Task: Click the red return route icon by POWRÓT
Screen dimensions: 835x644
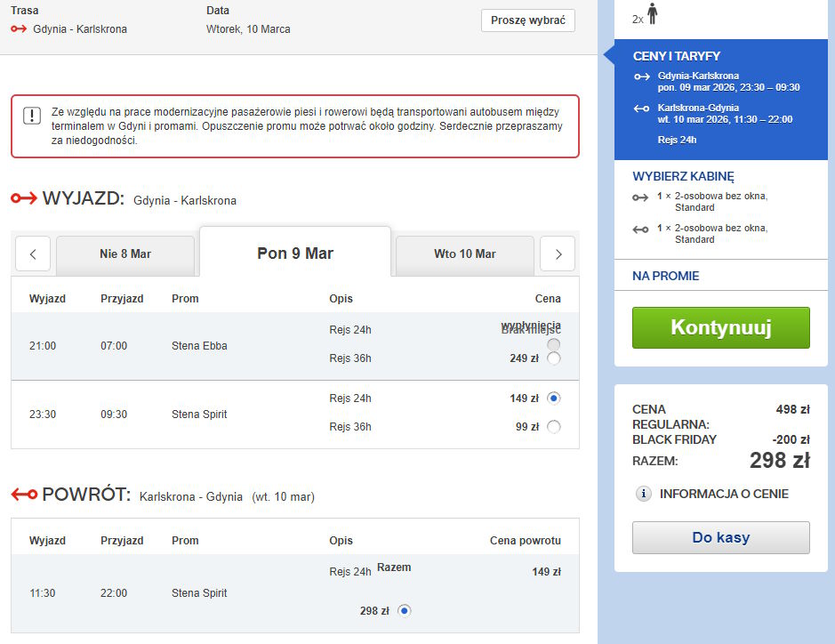Action: (x=24, y=495)
